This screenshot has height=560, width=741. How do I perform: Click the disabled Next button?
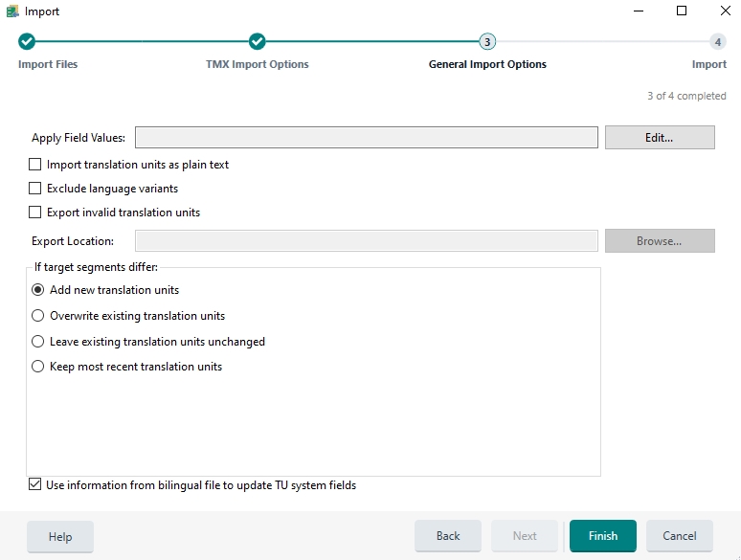pos(525,536)
